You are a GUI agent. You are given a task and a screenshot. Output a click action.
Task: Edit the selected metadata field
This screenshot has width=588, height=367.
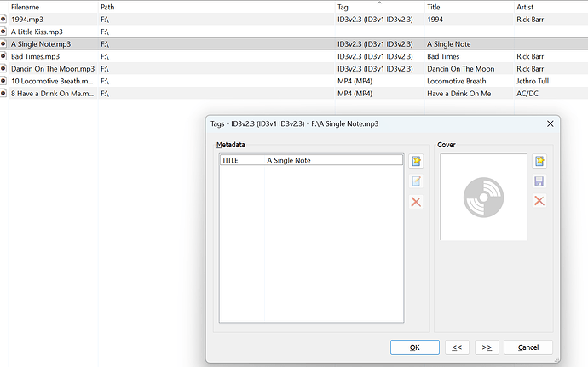416,181
